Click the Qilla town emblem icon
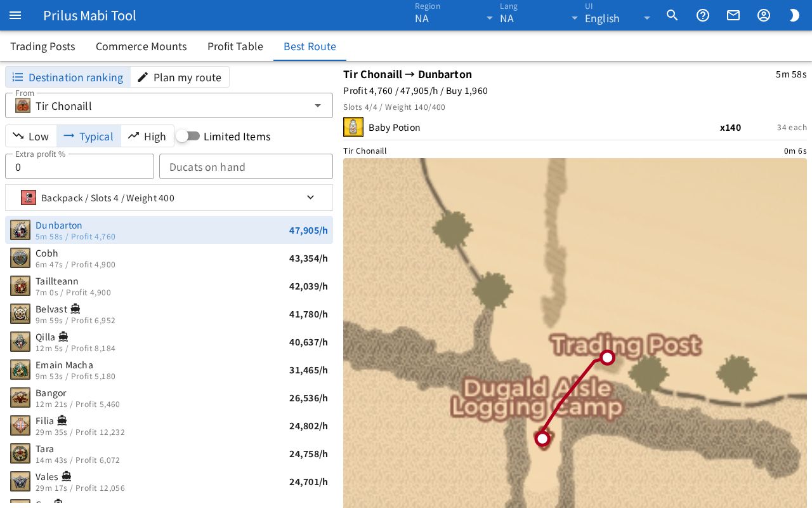 click(20, 342)
